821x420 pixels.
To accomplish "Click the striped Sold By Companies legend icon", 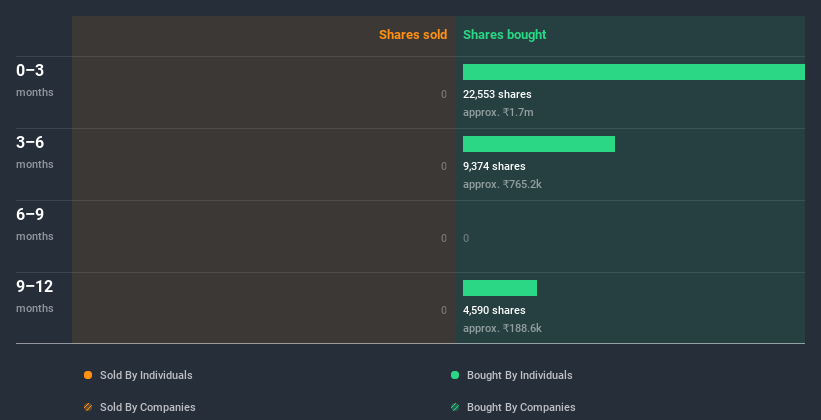I will [x=88, y=407].
